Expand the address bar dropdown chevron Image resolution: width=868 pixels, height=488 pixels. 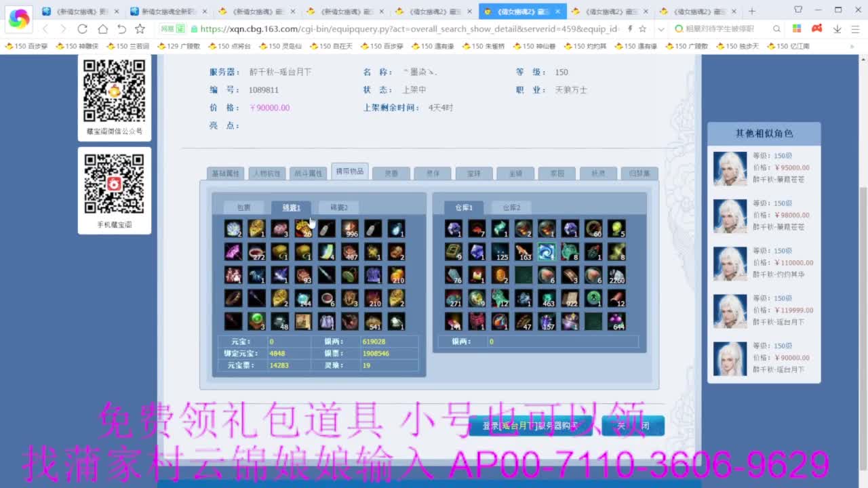[x=661, y=29]
